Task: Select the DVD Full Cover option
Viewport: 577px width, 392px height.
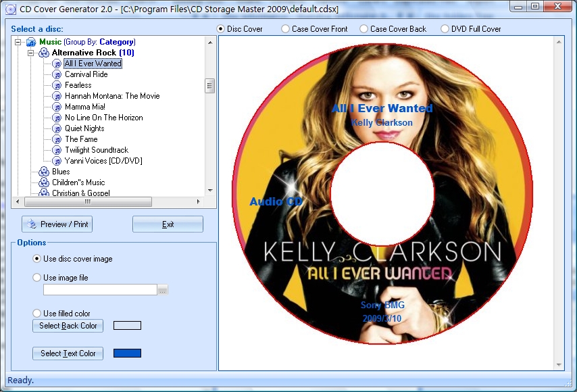Action: 445,28
